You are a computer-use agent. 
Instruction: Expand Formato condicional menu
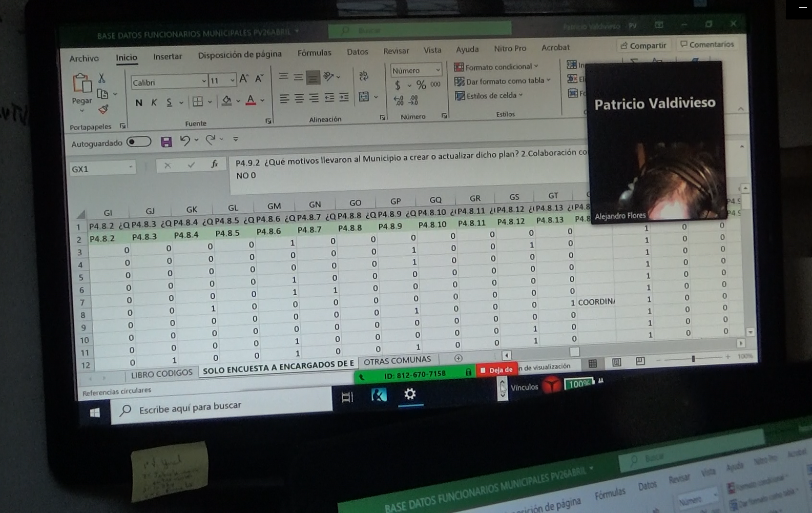(496, 67)
